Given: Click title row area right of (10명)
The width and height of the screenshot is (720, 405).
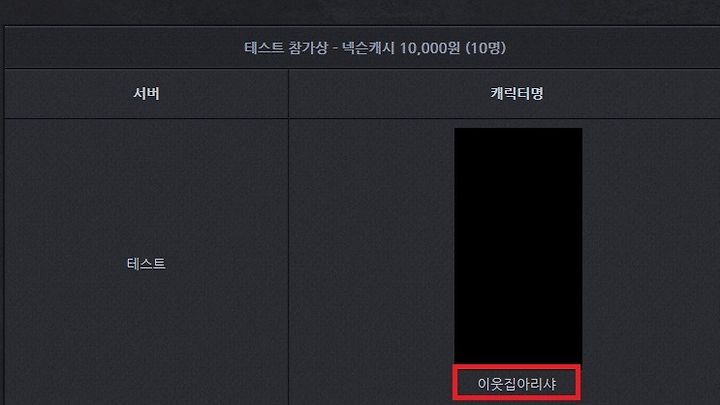Looking at the screenshot, I should (x=613, y=48).
